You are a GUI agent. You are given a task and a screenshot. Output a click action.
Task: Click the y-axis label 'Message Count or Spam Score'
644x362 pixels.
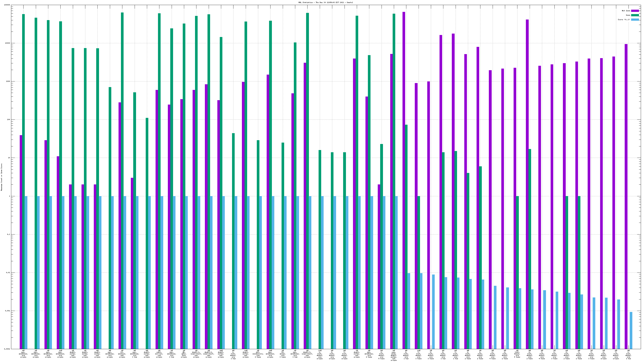1,177
